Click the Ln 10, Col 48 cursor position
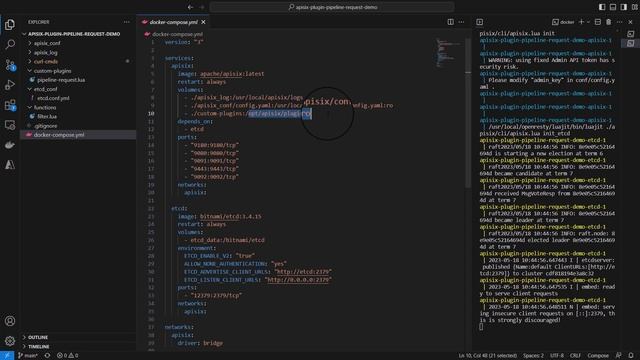The height and width of the screenshot is (360, 640). pos(487,356)
